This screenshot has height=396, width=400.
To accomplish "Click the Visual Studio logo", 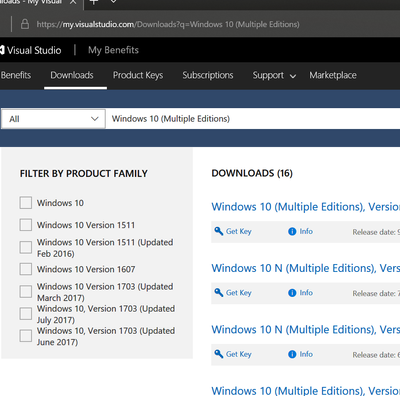I will click(x=31, y=50).
